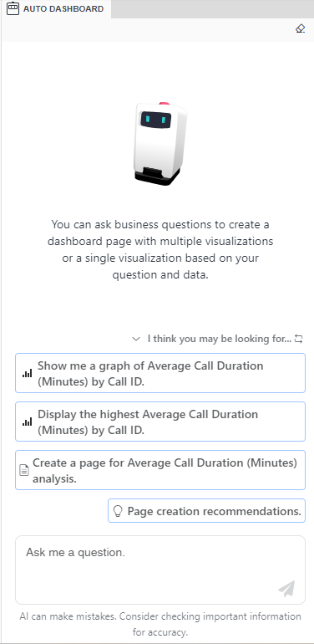Click the Auto Dashboard tab icon
Screen dimensions: 314x644
click(x=13, y=8)
